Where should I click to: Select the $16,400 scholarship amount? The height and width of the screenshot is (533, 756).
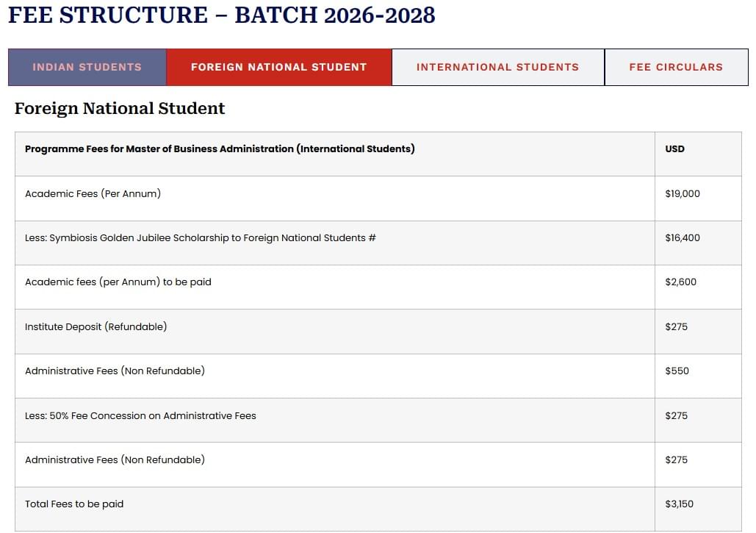(x=683, y=238)
